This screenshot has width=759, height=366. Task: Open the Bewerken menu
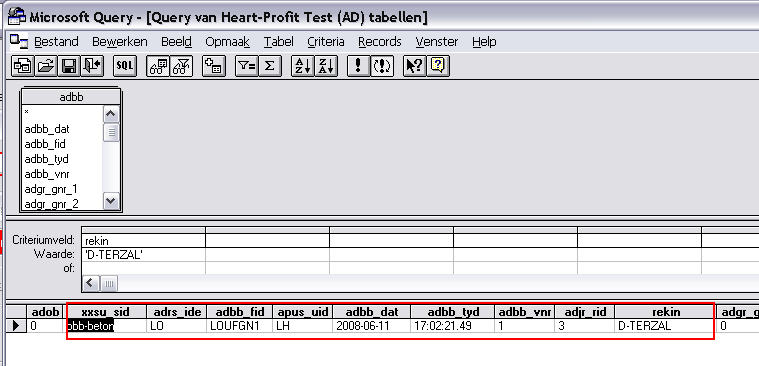120,42
